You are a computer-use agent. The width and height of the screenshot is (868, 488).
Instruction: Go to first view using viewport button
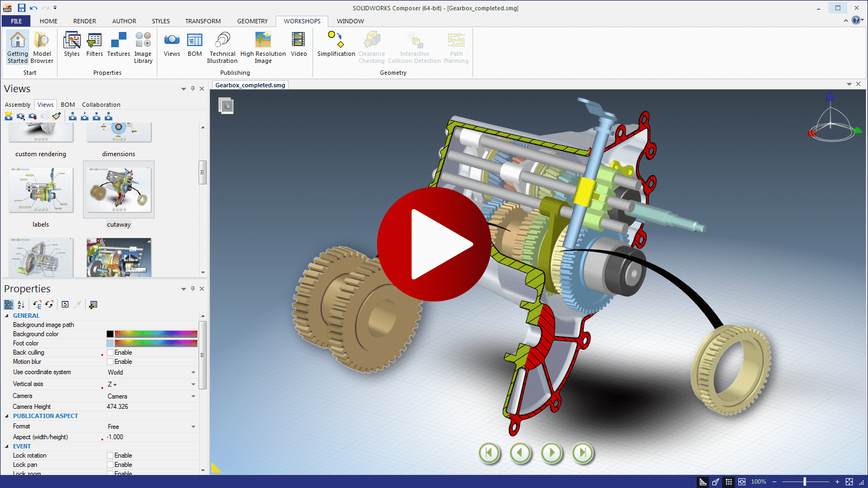(489, 453)
